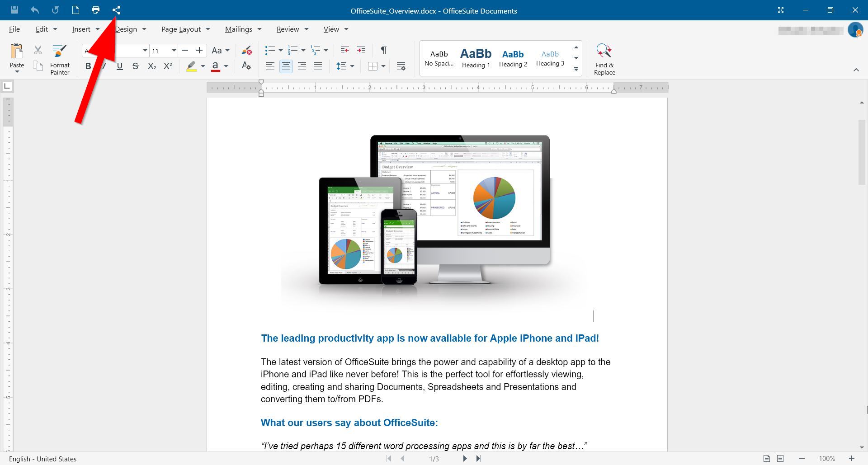The height and width of the screenshot is (465, 868).
Task: Click the Clear Formatting icon
Action: coord(246,50)
